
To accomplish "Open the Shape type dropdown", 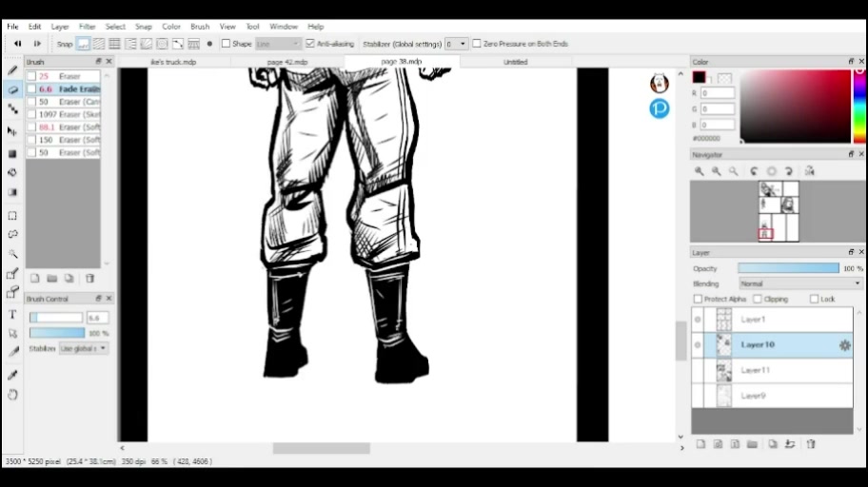I will (278, 44).
